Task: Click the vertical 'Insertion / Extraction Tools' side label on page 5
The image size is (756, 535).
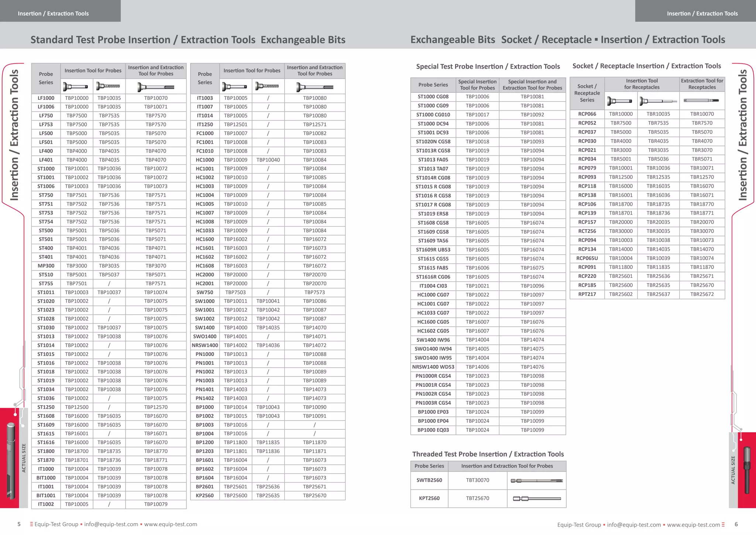Action: pyautogui.click(x=14, y=135)
